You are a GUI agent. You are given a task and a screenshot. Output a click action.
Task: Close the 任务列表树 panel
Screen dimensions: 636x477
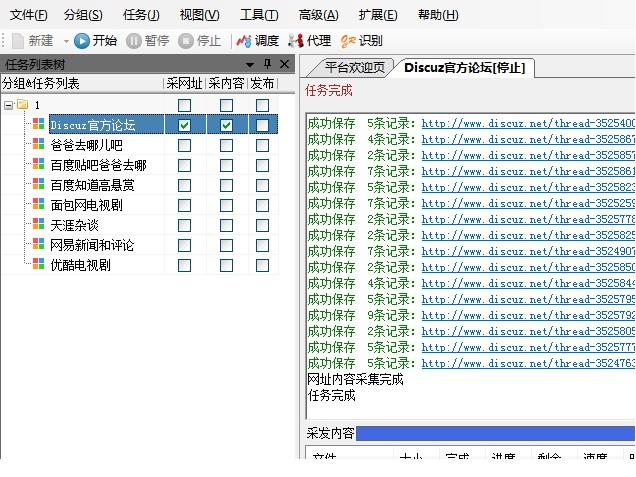pos(285,64)
